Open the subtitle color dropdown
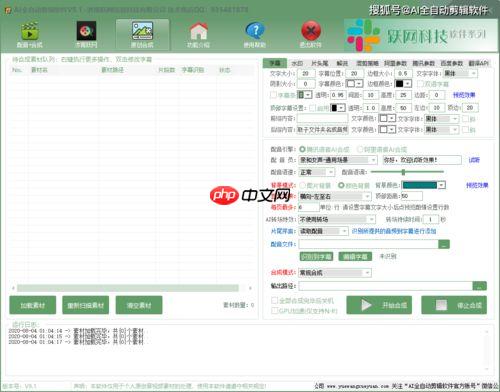Screen dimensions: 500x392 click(359, 84)
